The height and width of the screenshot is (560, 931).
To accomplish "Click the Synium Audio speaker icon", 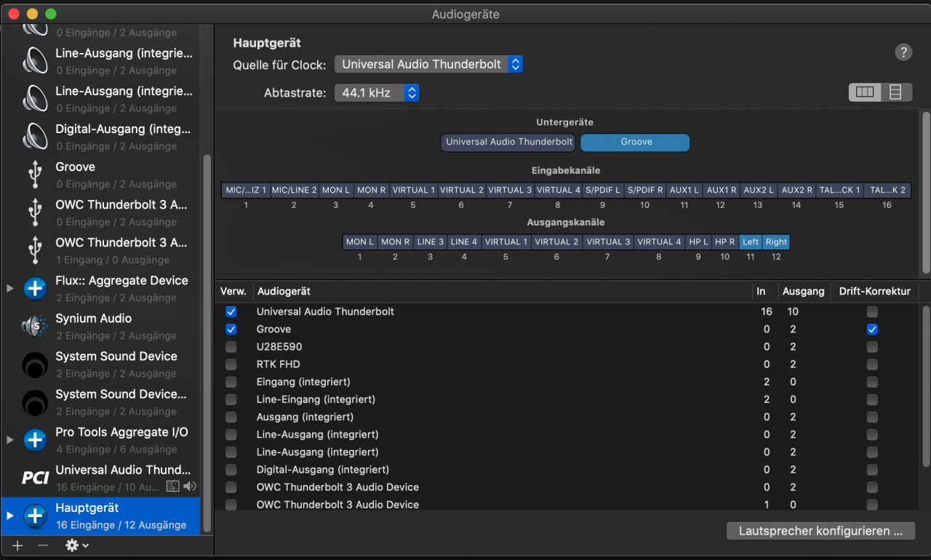I will coord(35,327).
